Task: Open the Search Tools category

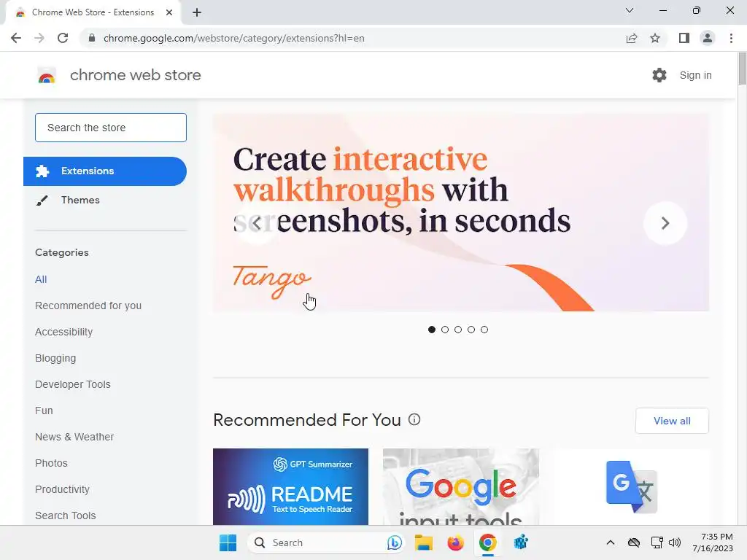Action: click(x=65, y=516)
